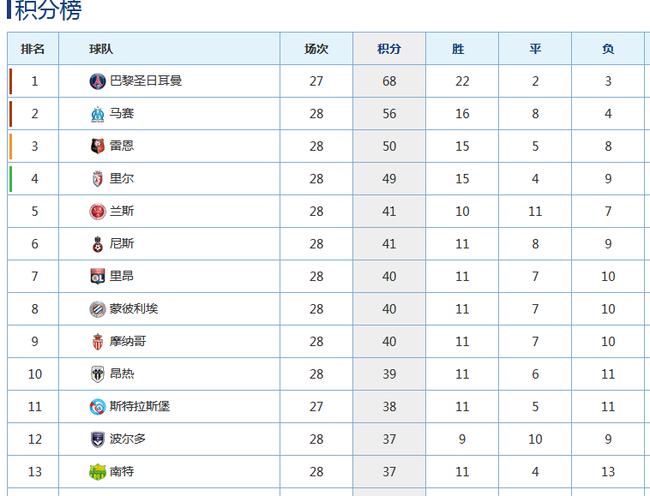Click the Rennes club badge

(97, 146)
